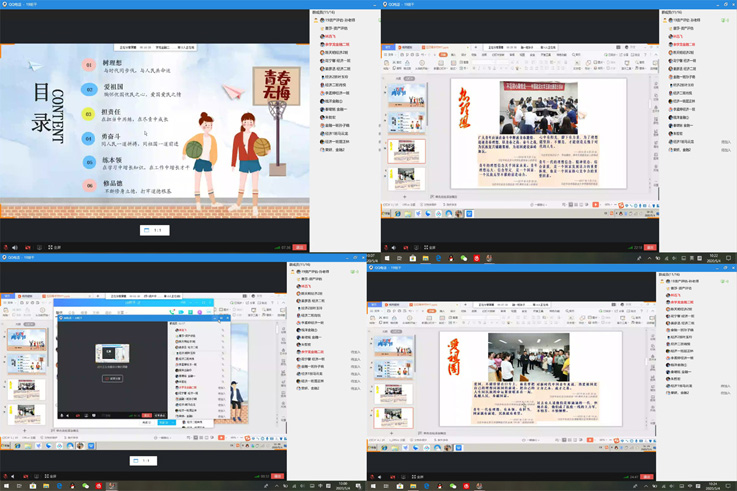
Task: Click Windows Start button in bottom-left screenshot taskbar
Action: 6,486
